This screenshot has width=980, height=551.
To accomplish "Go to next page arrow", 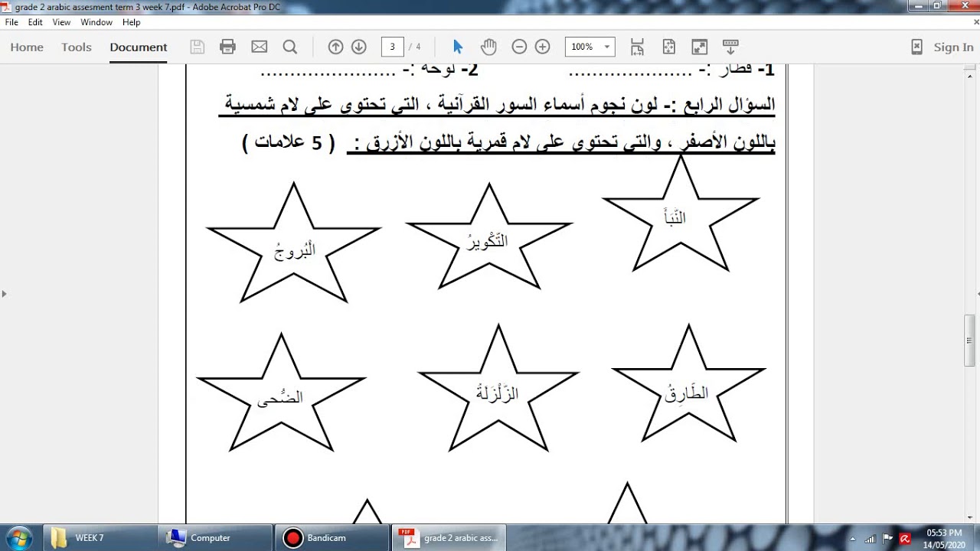I will pos(358,47).
